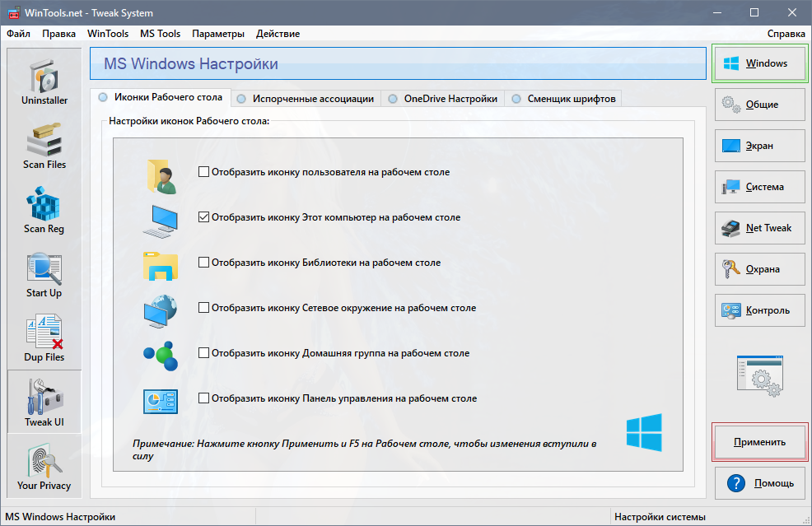Click the Homegroup colored spheres icon
The height and width of the screenshot is (526, 812).
(x=161, y=356)
